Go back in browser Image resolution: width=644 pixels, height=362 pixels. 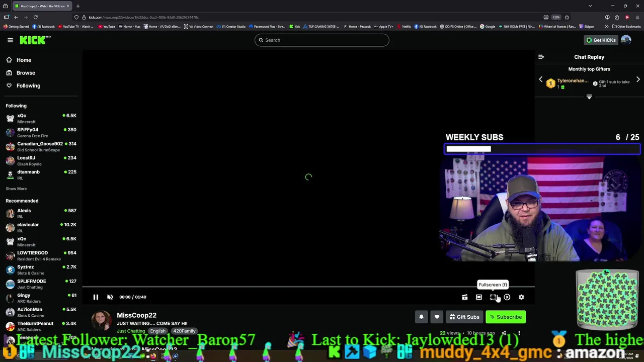(x=16, y=17)
